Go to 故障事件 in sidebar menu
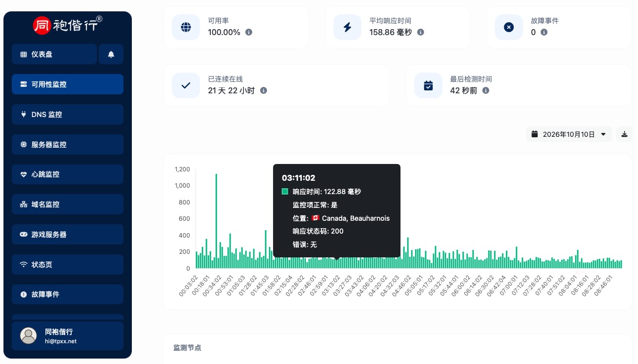Viewport: 638px width, 364px height. pyautogui.click(x=68, y=294)
